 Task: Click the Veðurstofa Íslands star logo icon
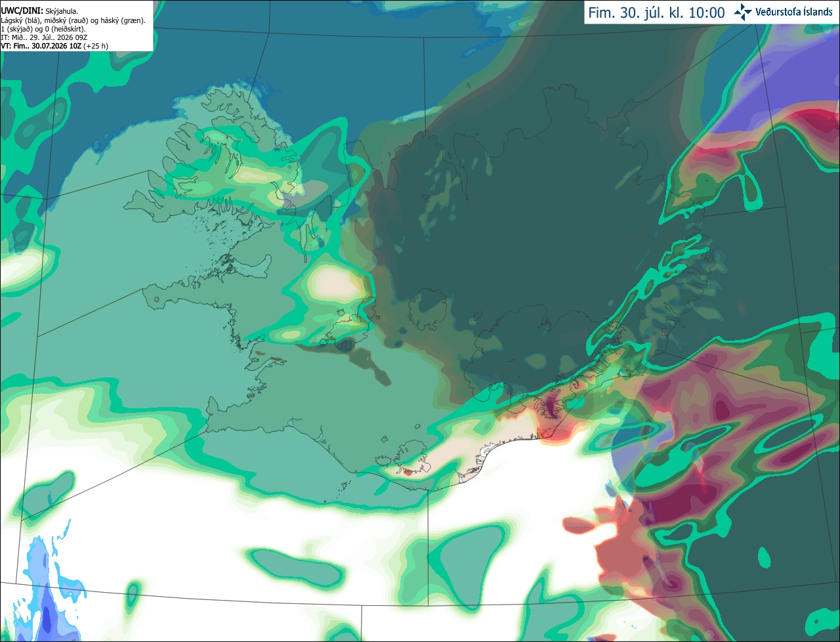[x=743, y=12]
